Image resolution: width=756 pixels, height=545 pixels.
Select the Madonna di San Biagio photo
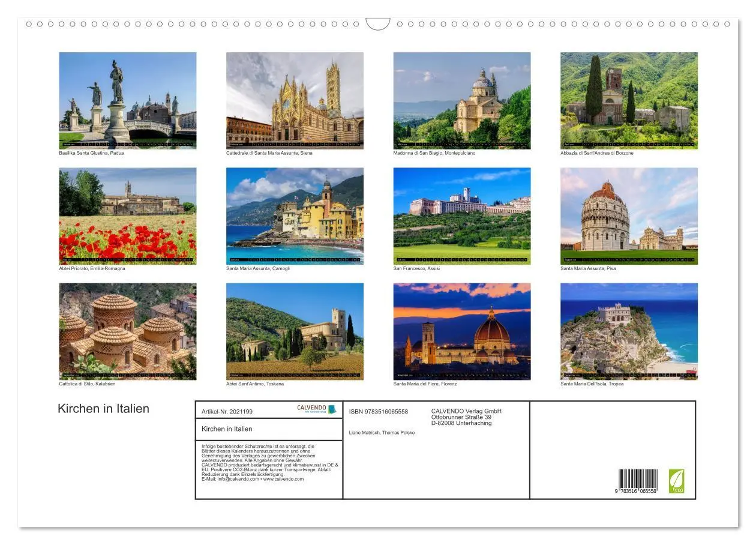pos(462,100)
